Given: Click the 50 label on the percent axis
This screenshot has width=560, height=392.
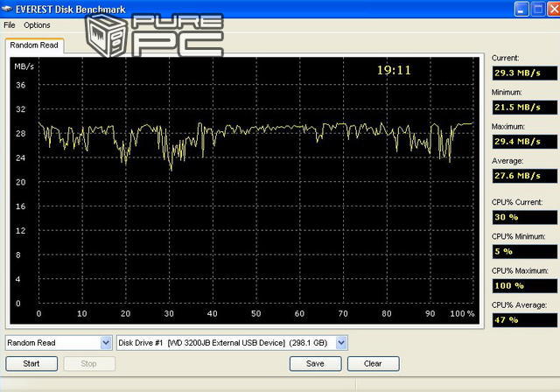Looking at the screenshot, I should pyautogui.click(x=256, y=313).
